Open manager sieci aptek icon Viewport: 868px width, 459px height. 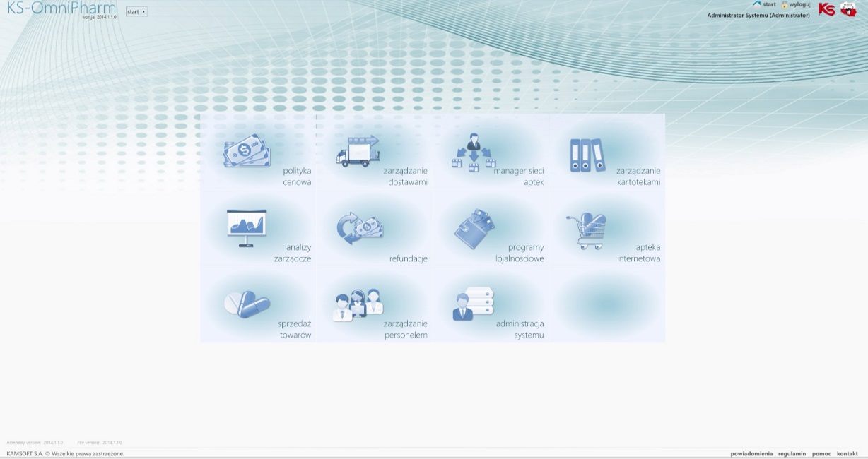click(x=473, y=152)
